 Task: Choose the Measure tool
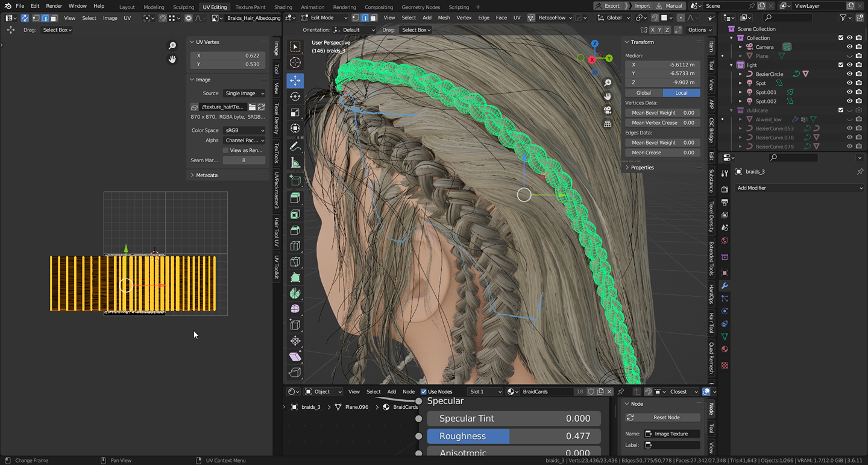(295, 163)
